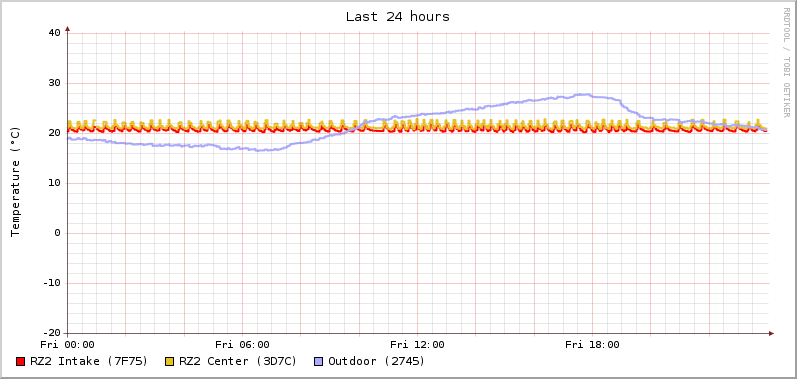Viewport: 797px width, 379px height.
Task: Click the 10 value on temperature axis
Action: 54,183
